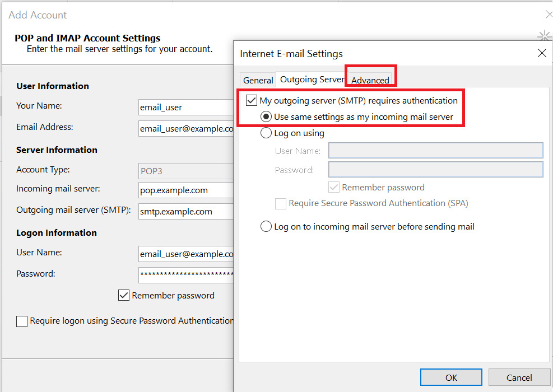Click the logon User Name field

[185, 254]
